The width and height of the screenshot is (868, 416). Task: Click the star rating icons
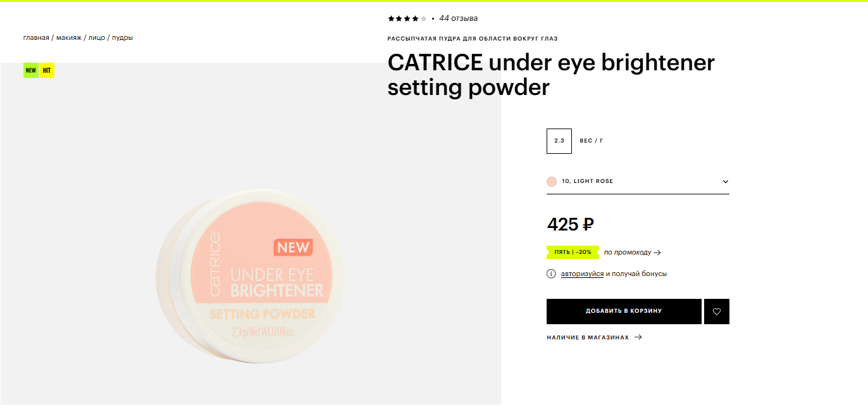[x=407, y=18]
